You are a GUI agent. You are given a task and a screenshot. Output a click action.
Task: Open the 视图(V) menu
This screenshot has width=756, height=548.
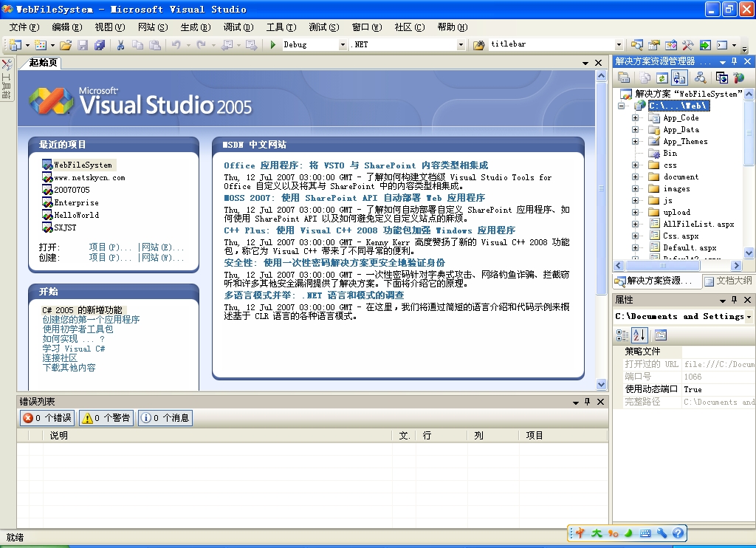[110, 27]
